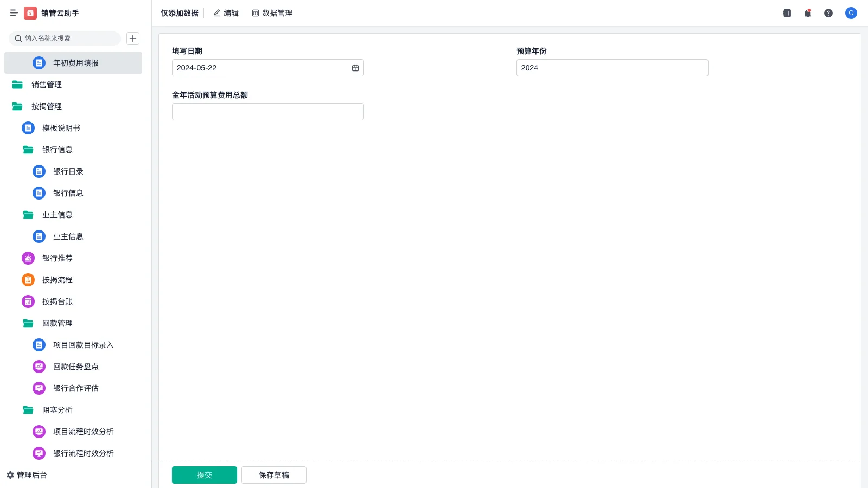Open the 模板说明书 document icon
The image size is (868, 488).
pos(28,128)
